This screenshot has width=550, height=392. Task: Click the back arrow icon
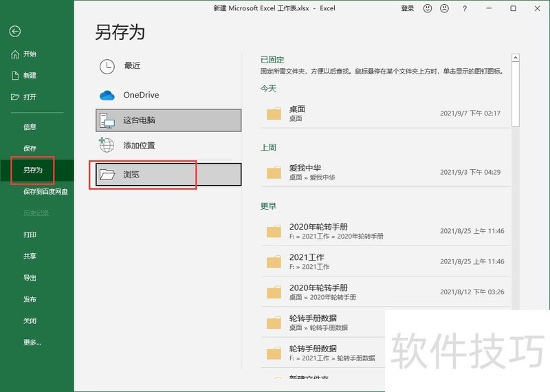(x=14, y=32)
